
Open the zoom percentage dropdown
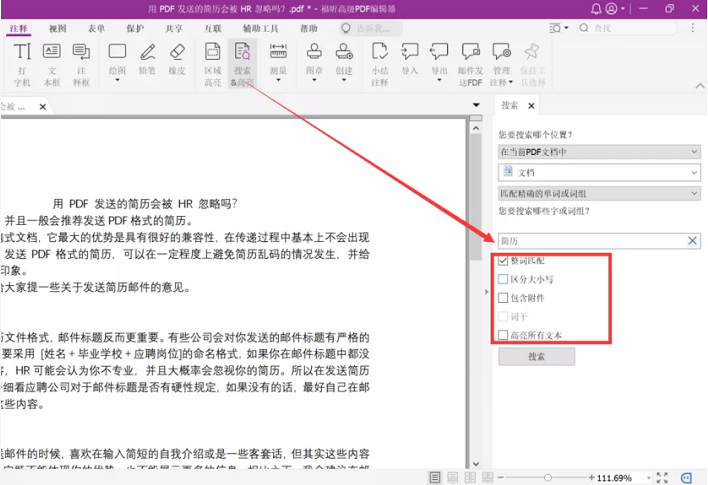pyautogui.click(x=649, y=478)
